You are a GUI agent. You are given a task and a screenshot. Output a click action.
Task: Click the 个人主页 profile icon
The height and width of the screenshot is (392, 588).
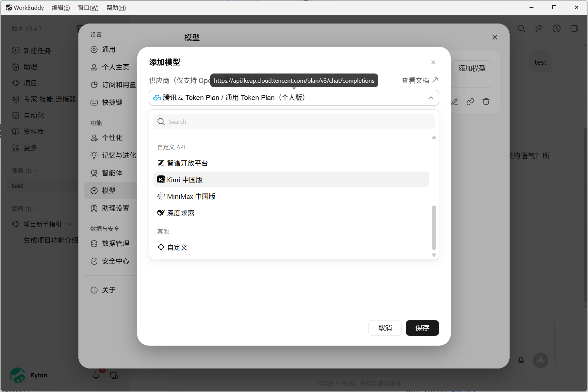[94, 67]
